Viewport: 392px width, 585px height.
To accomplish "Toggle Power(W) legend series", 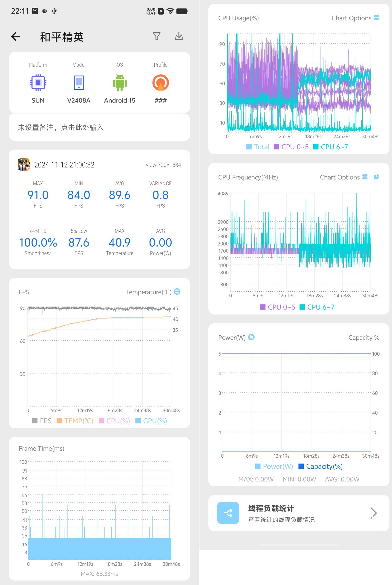I will point(274,466).
